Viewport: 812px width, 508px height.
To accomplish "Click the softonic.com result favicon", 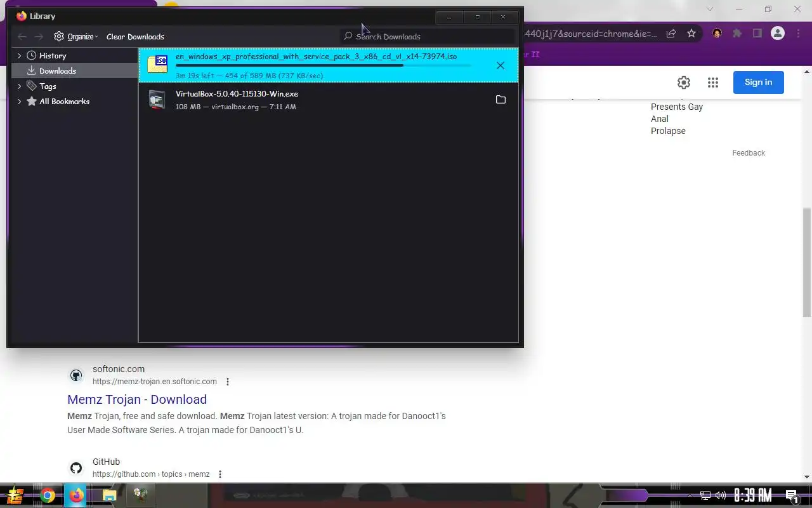I will tap(76, 375).
